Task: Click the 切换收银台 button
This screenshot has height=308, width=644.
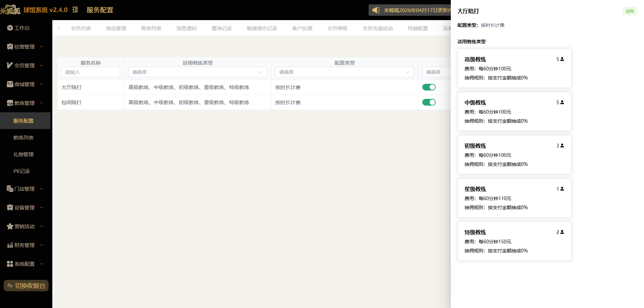Action: tap(26, 286)
